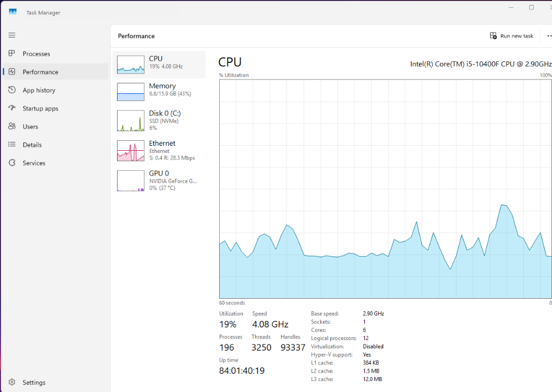
Task: Select the Memory resource label
Action: pyautogui.click(x=162, y=86)
